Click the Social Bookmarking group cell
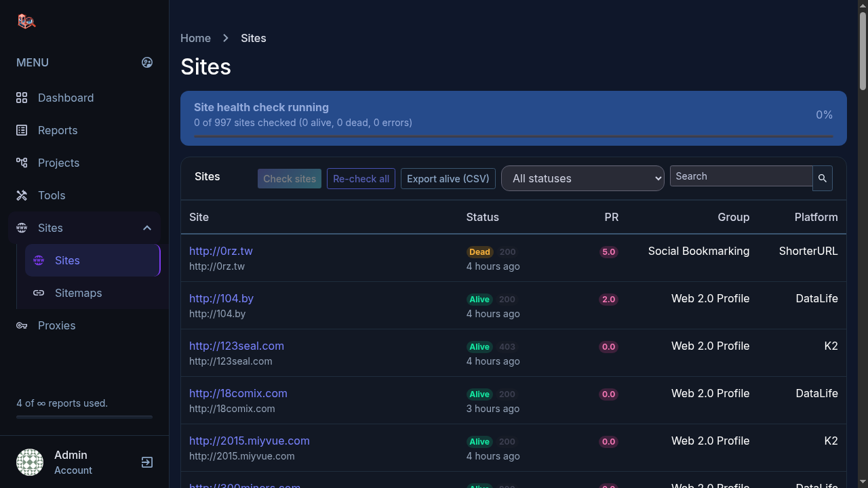 (x=698, y=251)
